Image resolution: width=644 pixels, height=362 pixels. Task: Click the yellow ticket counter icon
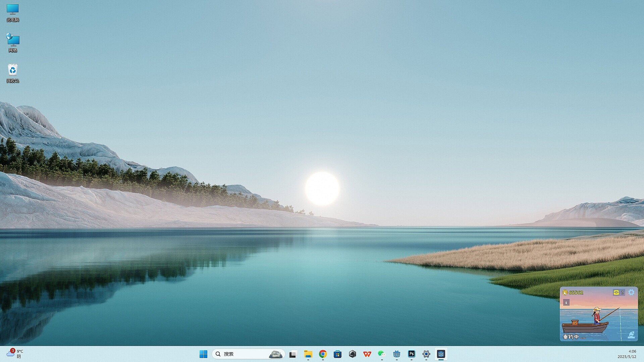(x=616, y=292)
